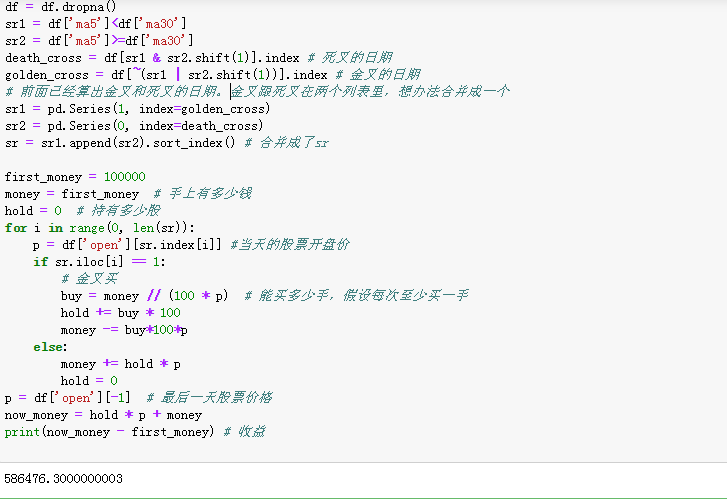Click the 'if sr.iloc[i] == 1:' condition

pos(99,262)
